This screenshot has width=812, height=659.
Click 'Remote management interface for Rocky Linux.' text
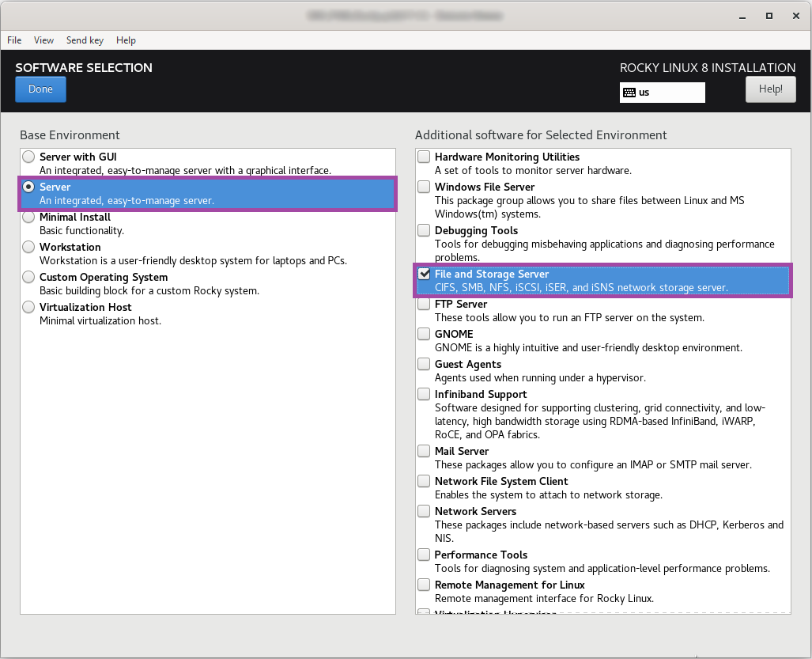click(x=544, y=598)
